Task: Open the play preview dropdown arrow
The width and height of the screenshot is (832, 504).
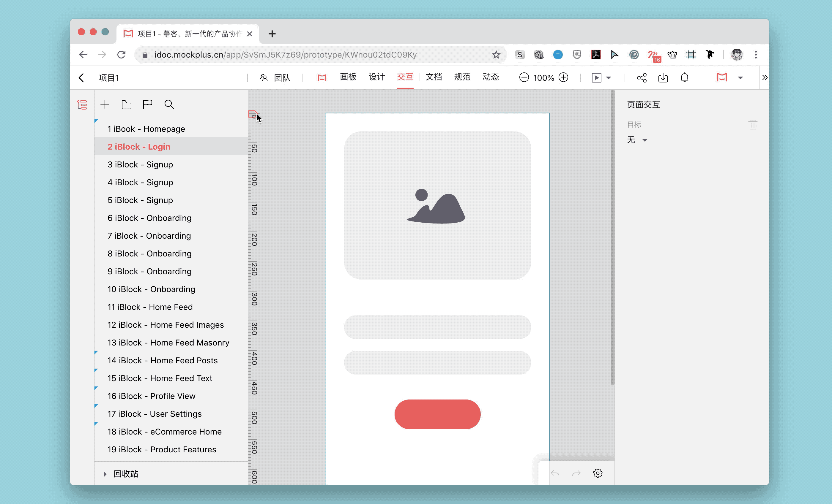Action: 609,78
